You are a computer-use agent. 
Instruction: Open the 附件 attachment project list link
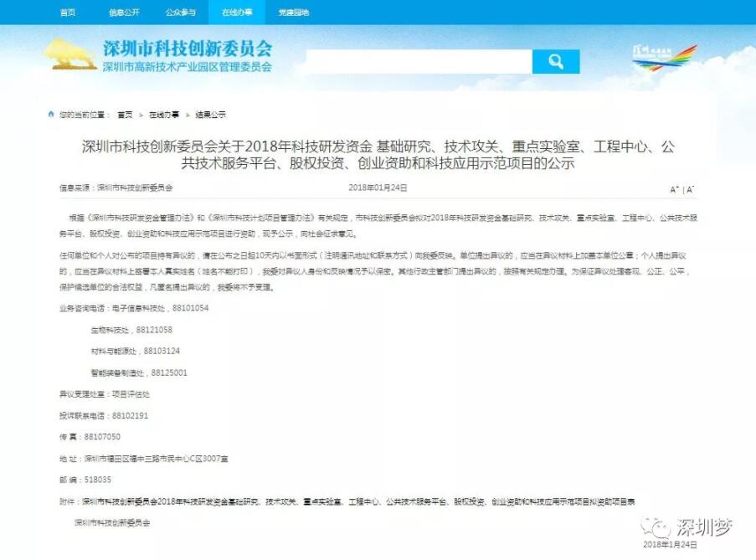[358, 501]
